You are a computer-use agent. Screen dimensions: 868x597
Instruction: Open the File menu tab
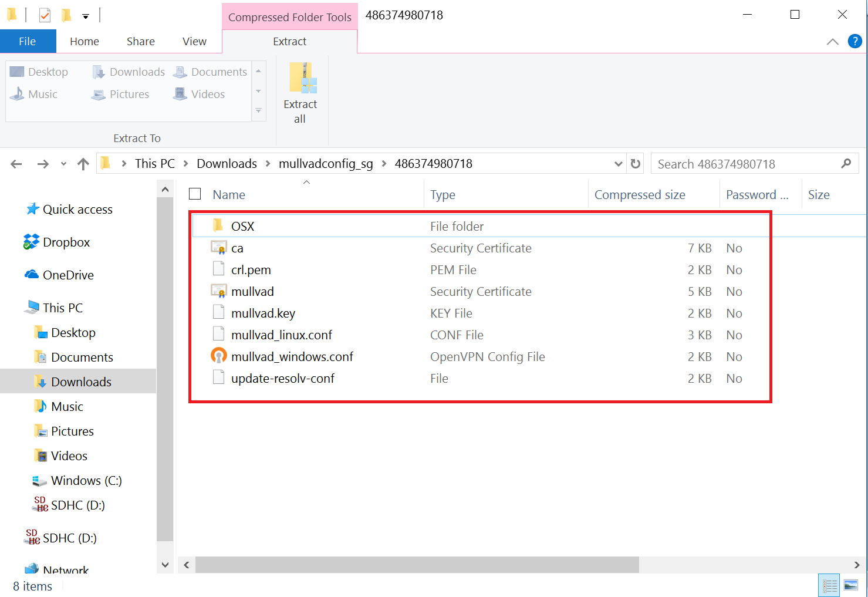(28, 42)
